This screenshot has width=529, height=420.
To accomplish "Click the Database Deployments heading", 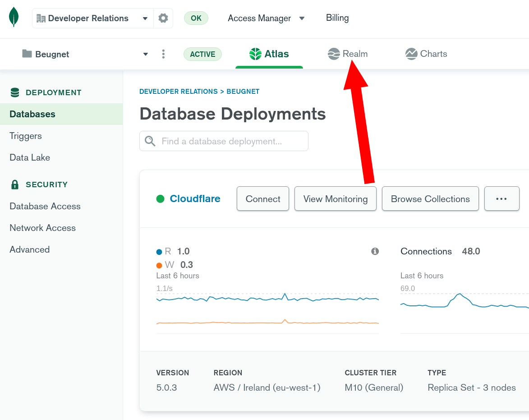I will [233, 114].
